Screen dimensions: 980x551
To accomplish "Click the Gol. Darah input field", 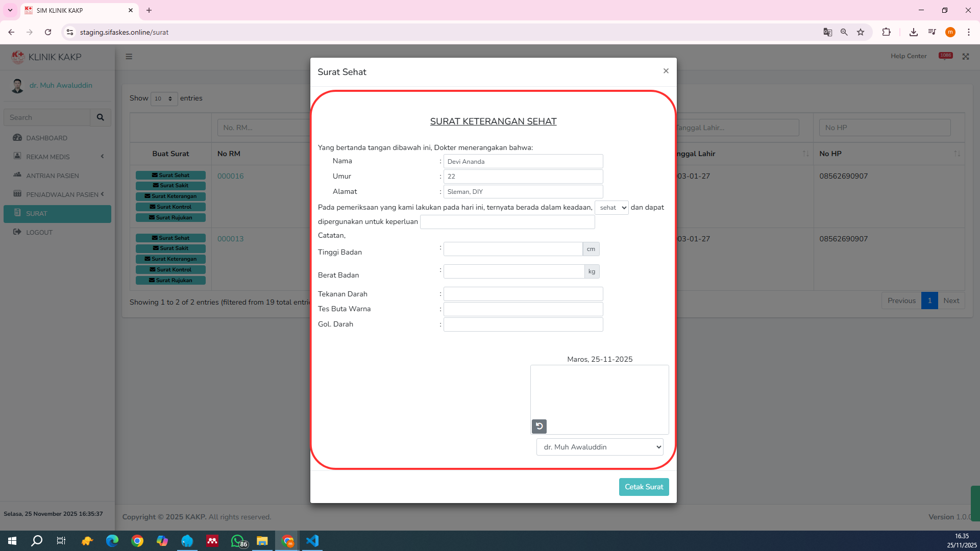I will pos(523,324).
